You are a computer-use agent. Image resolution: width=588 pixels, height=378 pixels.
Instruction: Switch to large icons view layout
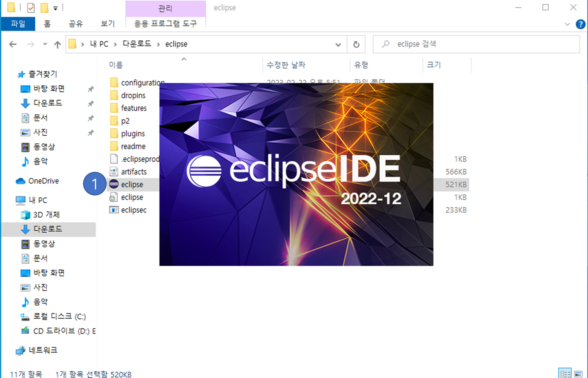point(578,373)
